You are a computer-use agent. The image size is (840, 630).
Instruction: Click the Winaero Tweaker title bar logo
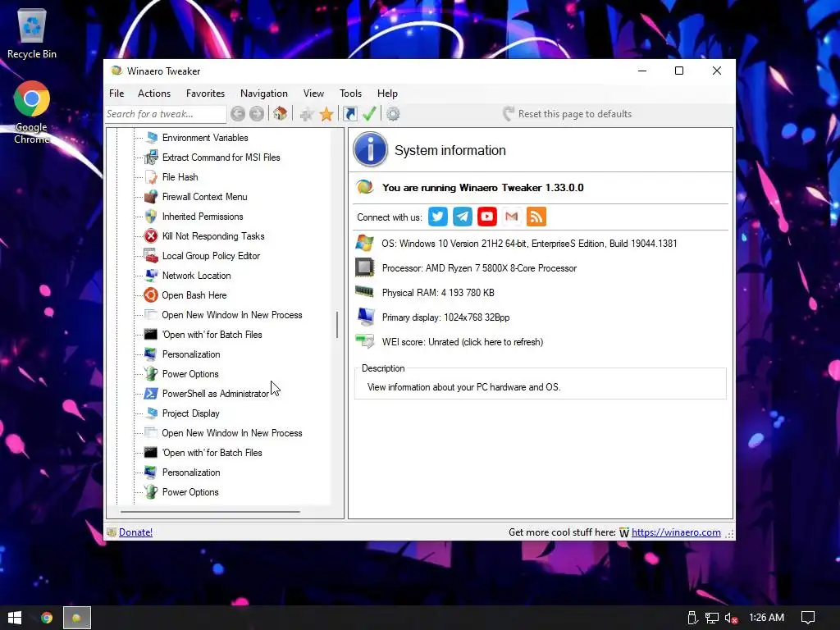pos(116,71)
